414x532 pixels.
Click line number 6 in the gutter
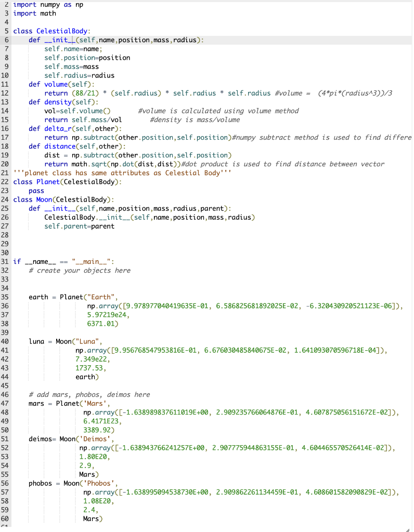[x=7, y=40]
